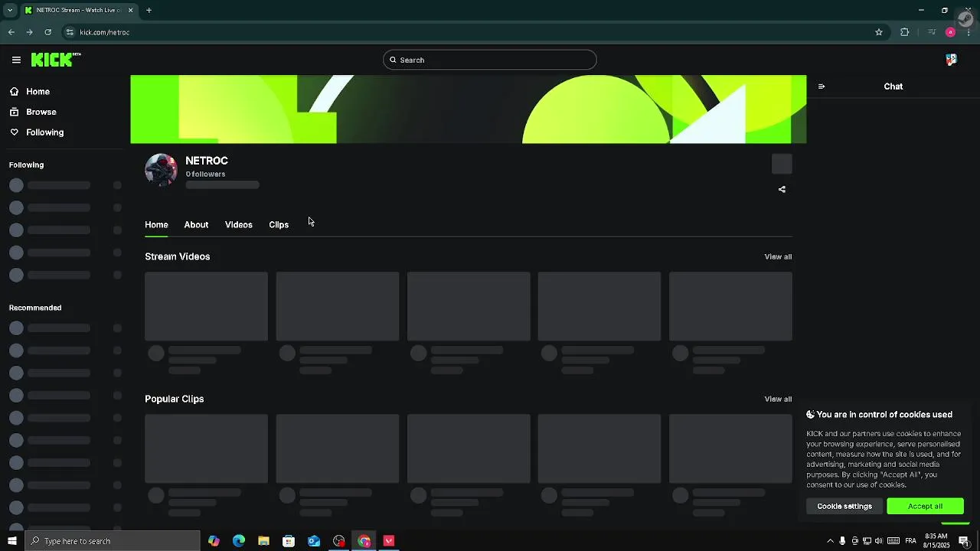This screenshot has height=551, width=980.
Task: Click the Windows taskbar search box
Action: (x=113, y=541)
